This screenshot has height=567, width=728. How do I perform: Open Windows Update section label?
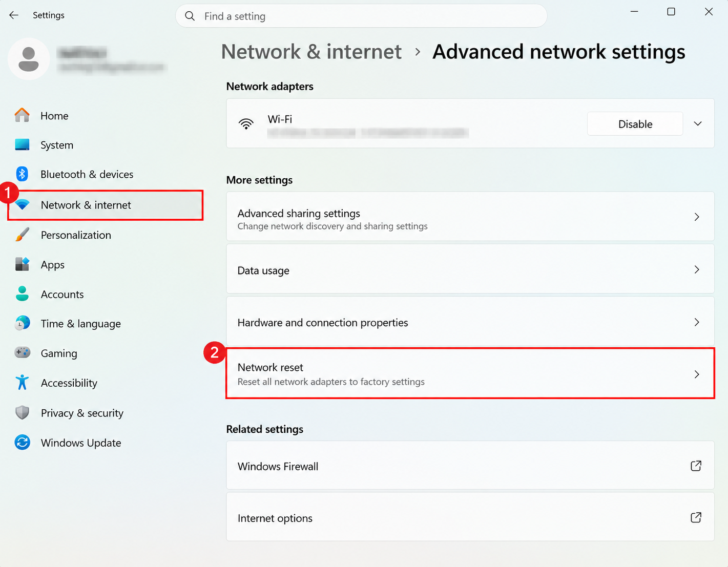click(x=81, y=443)
